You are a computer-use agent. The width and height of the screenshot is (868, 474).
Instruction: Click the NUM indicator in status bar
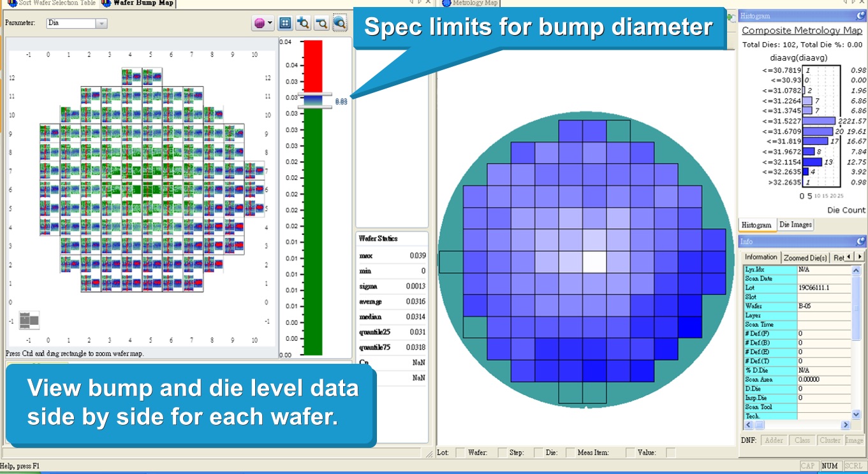click(830, 466)
